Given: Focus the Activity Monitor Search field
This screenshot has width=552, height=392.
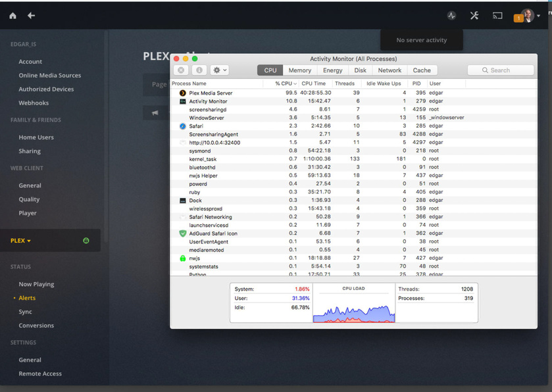Looking at the screenshot, I should (x=500, y=70).
